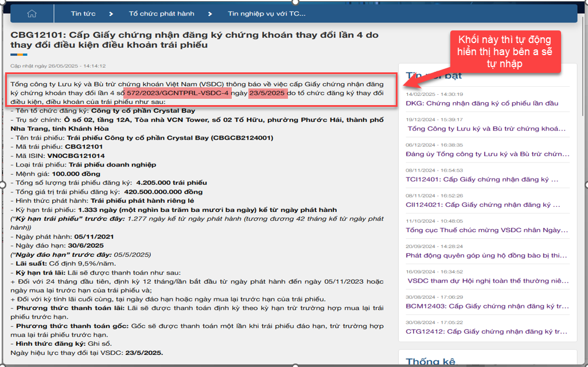The height and width of the screenshot is (367, 588).
Task: Click highlighted date 23/5/2025 in intro
Action: [x=267, y=93]
